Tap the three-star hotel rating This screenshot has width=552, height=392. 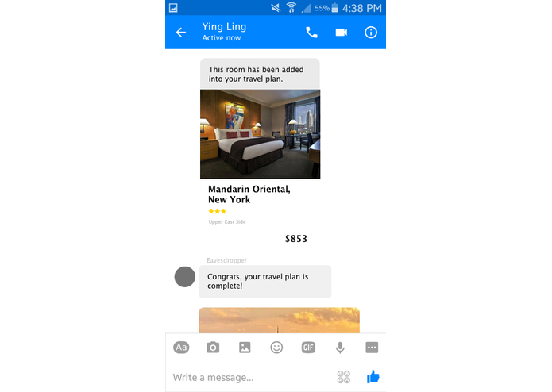pos(217,211)
